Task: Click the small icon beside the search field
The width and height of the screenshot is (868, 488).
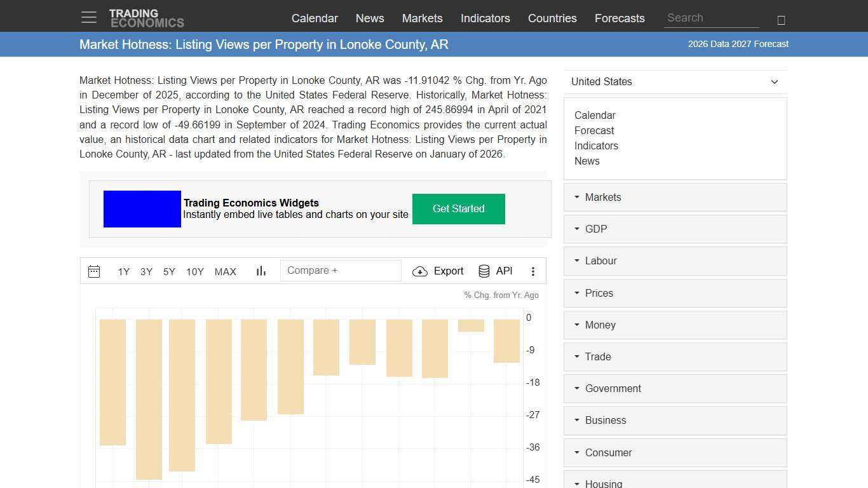Action: tap(781, 20)
